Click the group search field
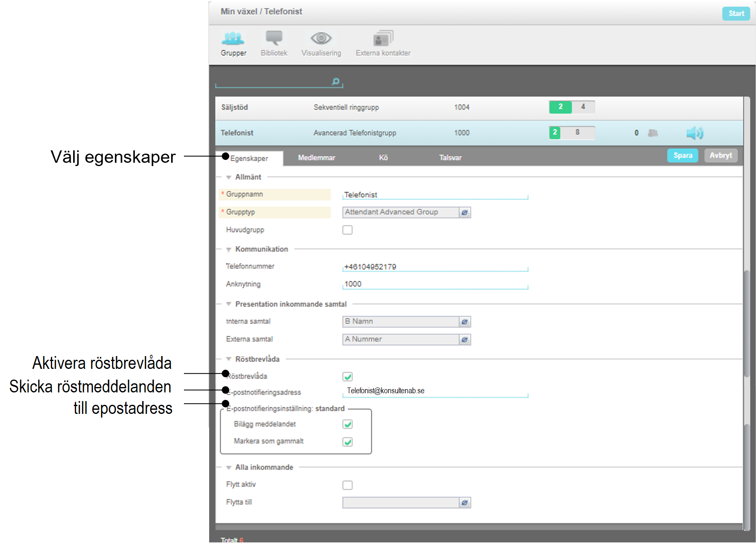The height and width of the screenshot is (544, 756). click(279, 82)
